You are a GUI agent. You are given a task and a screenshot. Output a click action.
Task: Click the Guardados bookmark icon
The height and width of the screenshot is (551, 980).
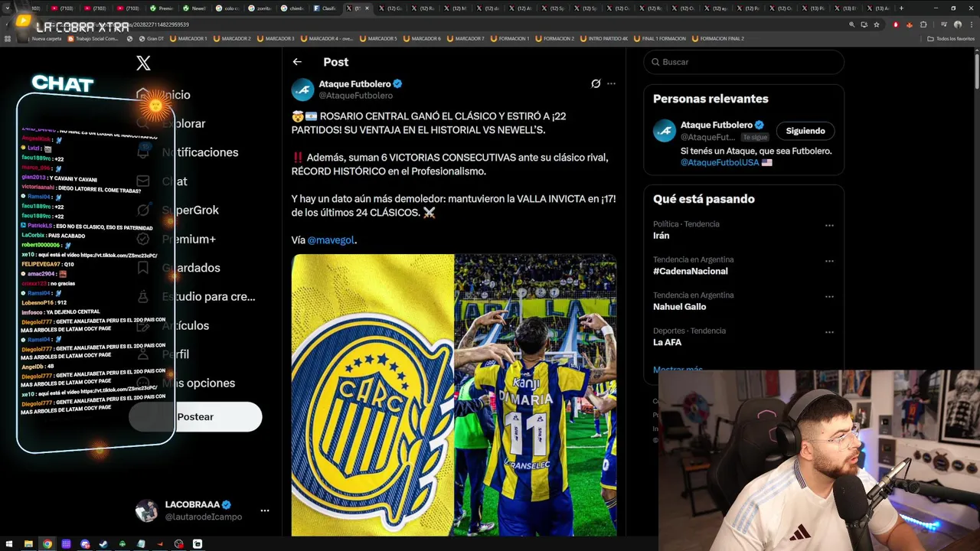143,268
